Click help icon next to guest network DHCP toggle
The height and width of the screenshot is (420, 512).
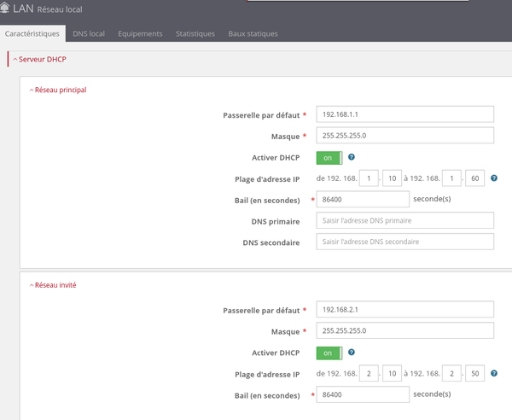click(352, 352)
